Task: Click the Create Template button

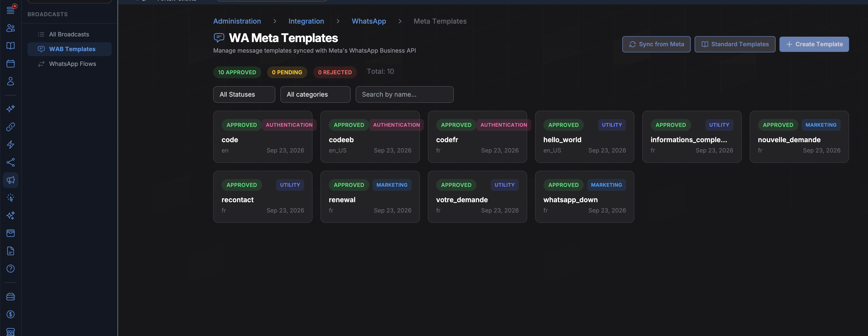Action: [814, 44]
